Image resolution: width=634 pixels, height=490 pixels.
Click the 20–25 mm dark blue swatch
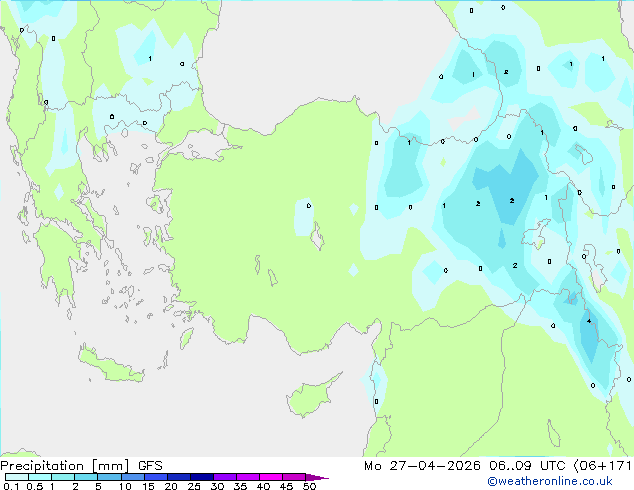(x=178, y=477)
